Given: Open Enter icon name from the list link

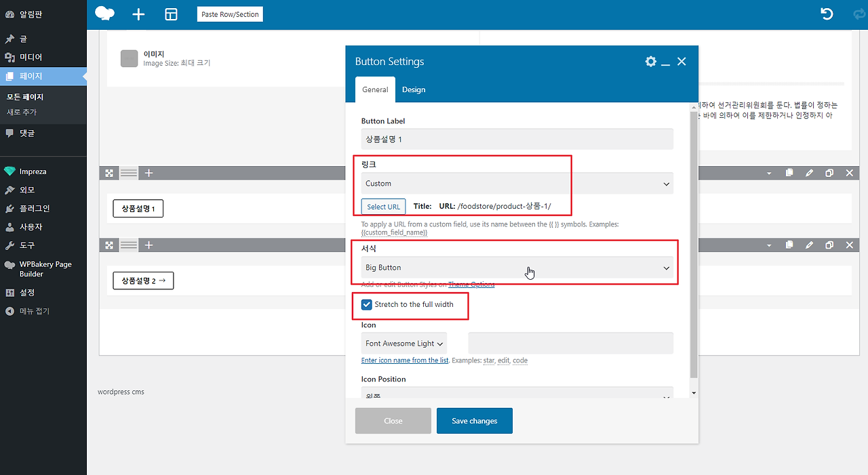Looking at the screenshot, I should pos(405,360).
